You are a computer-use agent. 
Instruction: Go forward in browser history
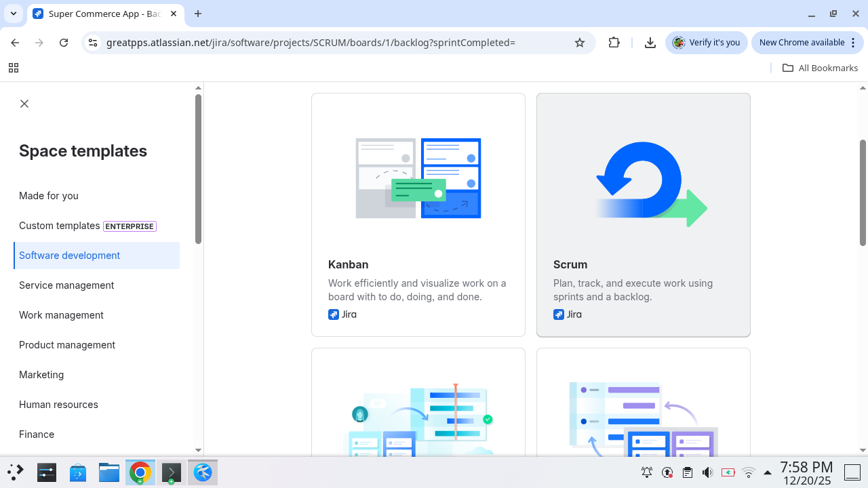39,43
